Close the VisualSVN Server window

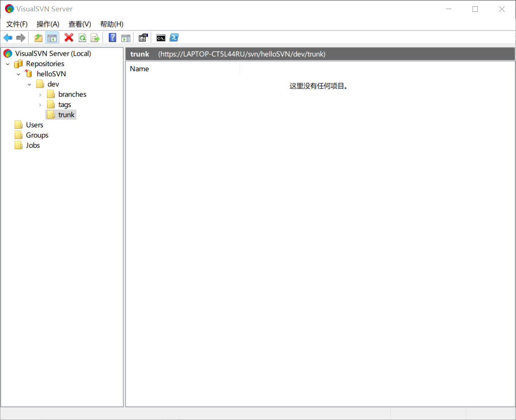[502, 9]
